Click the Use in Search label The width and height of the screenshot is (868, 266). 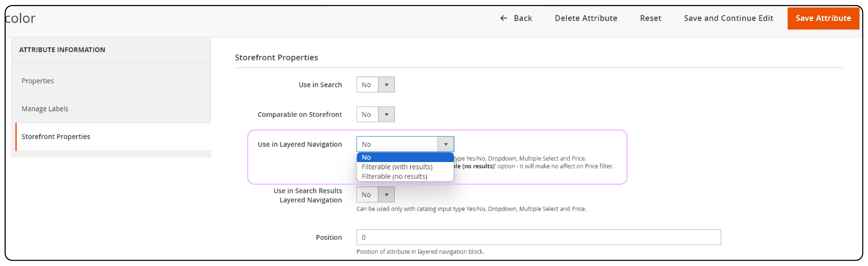point(320,85)
